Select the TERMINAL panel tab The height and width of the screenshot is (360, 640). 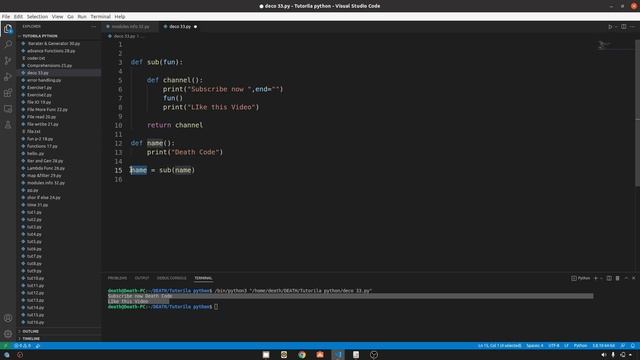point(203,278)
